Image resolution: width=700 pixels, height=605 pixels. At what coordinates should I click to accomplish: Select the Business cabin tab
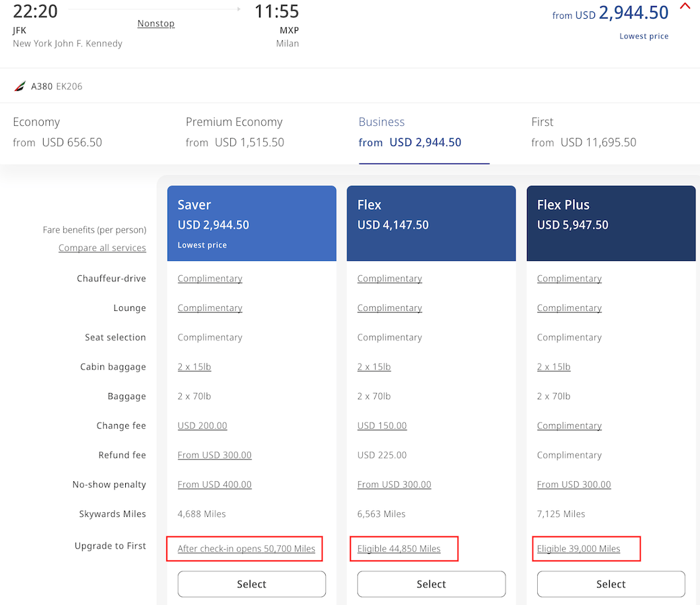pos(409,132)
